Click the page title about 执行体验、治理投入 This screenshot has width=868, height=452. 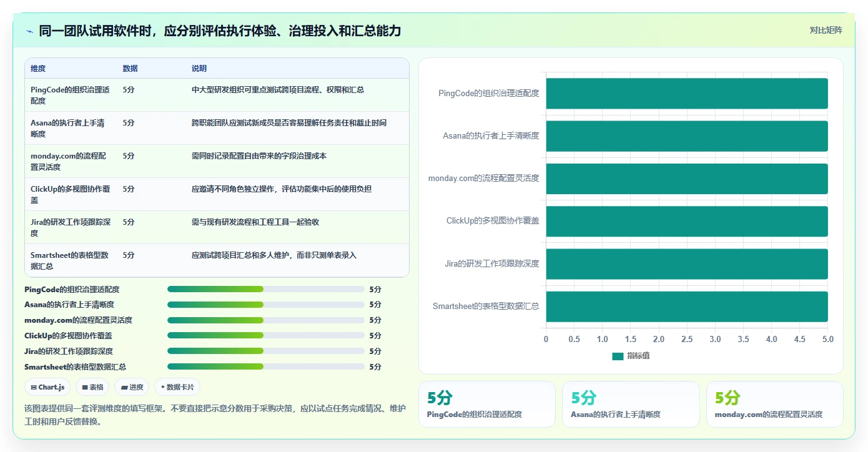point(220,31)
